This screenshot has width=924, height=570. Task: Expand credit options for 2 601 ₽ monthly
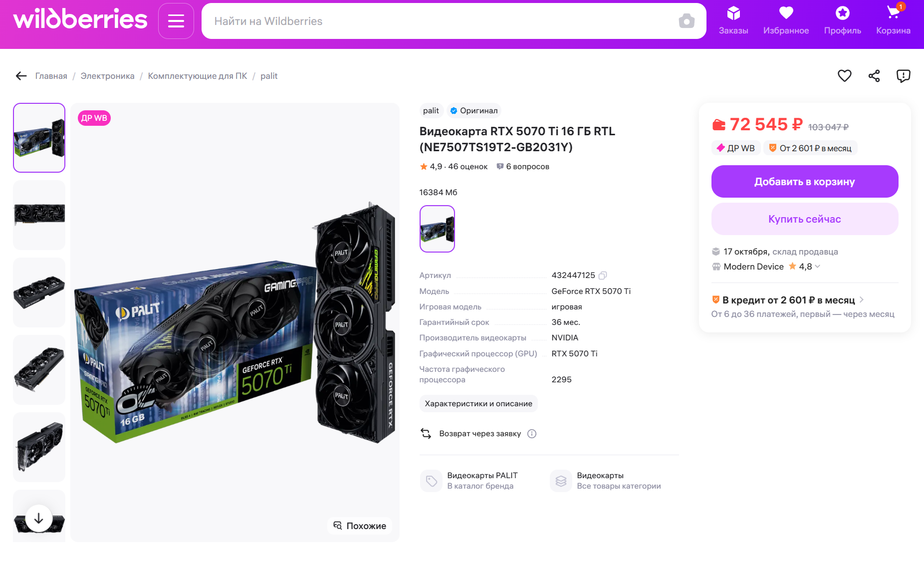(x=861, y=300)
